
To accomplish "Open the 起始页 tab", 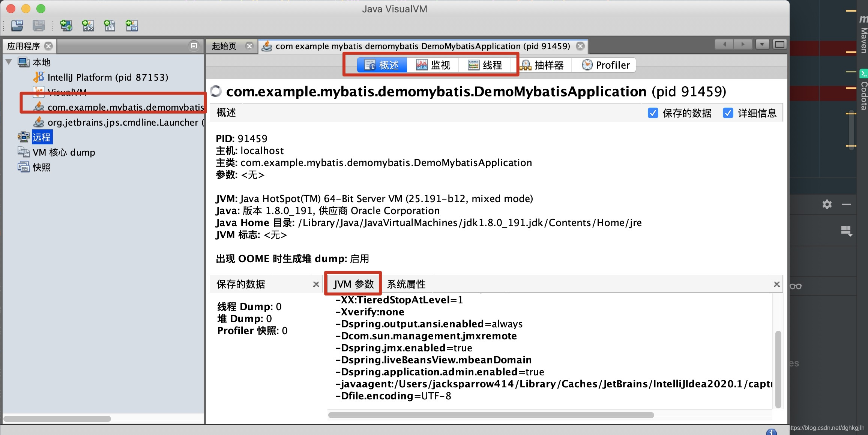I will click(224, 46).
